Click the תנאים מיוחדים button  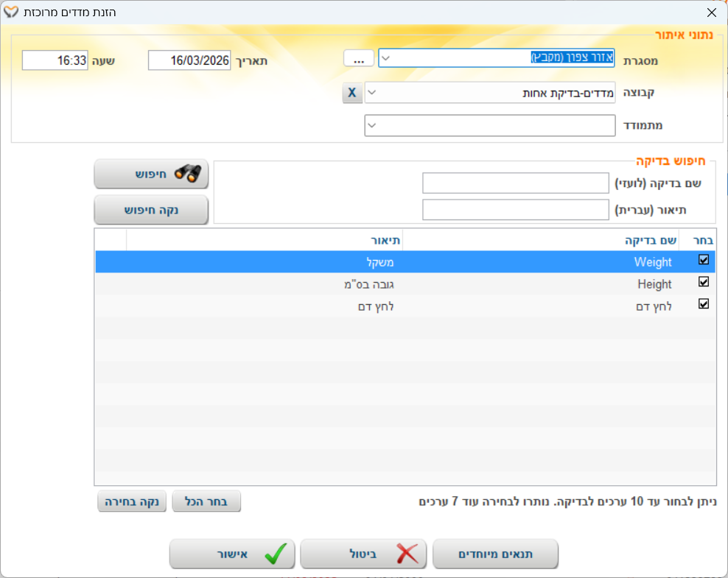(495, 554)
